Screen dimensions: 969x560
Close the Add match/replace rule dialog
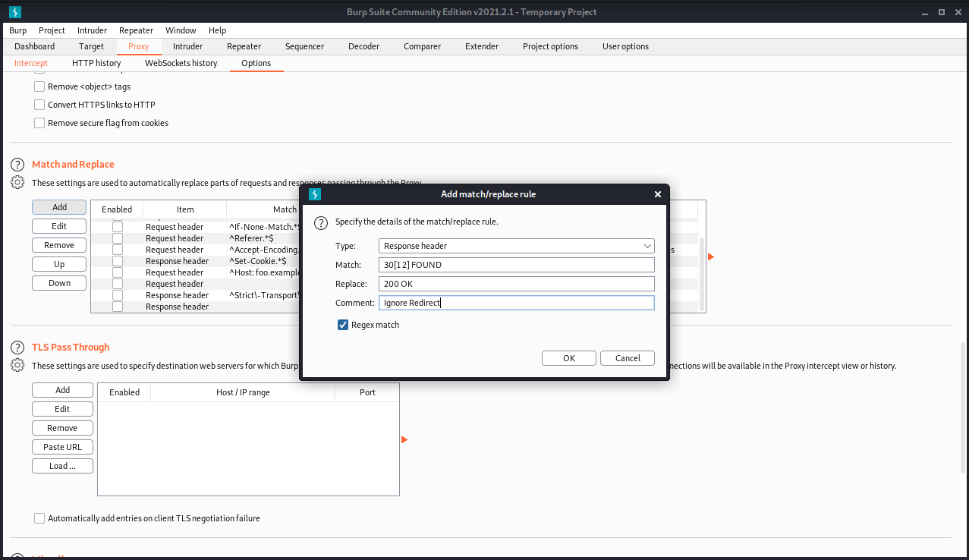[658, 194]
